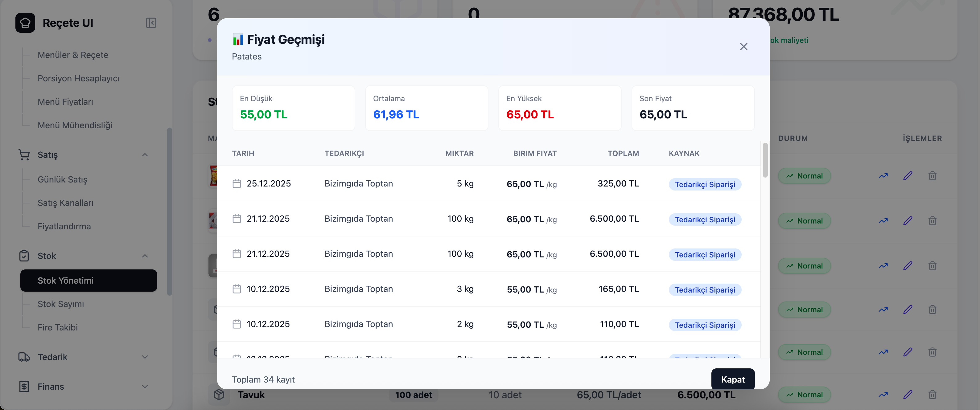The width and height of the screenshot is (980, 410).
Task: Click the KAYNAK column header
Action: click(684, 153)
